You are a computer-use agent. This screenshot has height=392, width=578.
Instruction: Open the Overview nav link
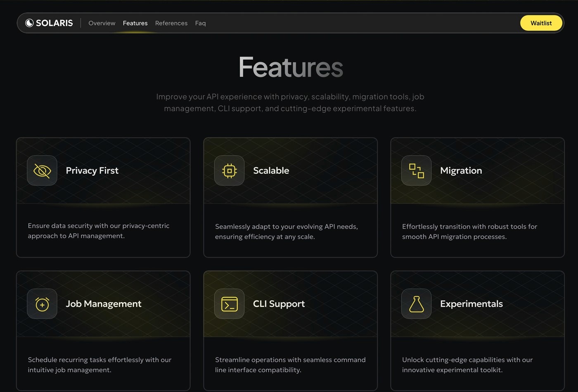pos(102,23)
